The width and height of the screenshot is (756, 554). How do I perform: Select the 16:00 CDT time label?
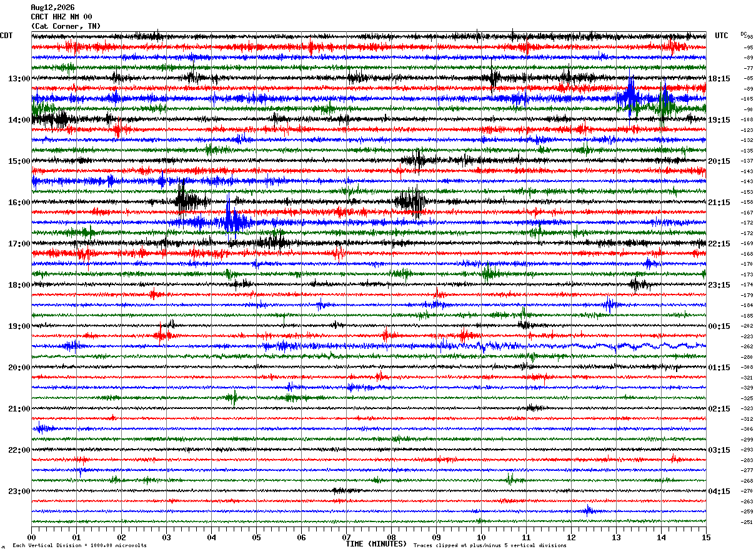[x=19, y=203]
